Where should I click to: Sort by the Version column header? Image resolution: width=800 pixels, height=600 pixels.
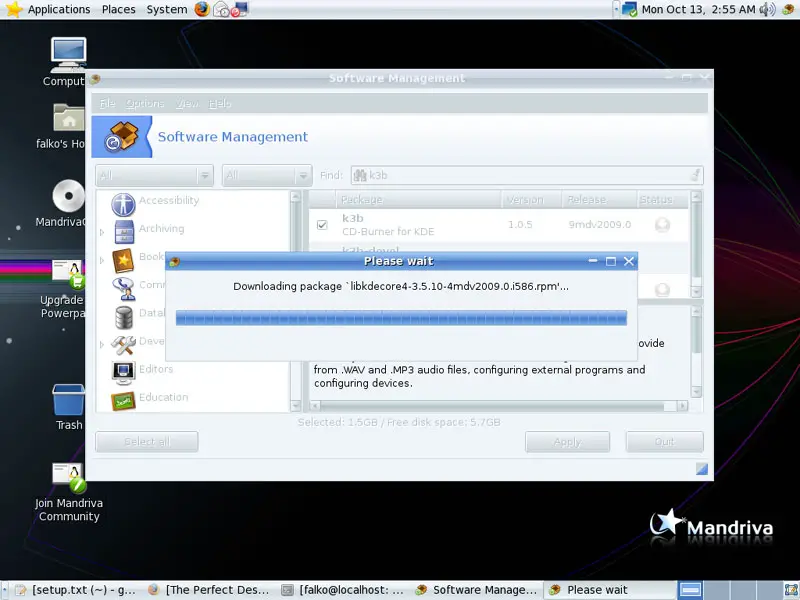[x=531, y=199]
